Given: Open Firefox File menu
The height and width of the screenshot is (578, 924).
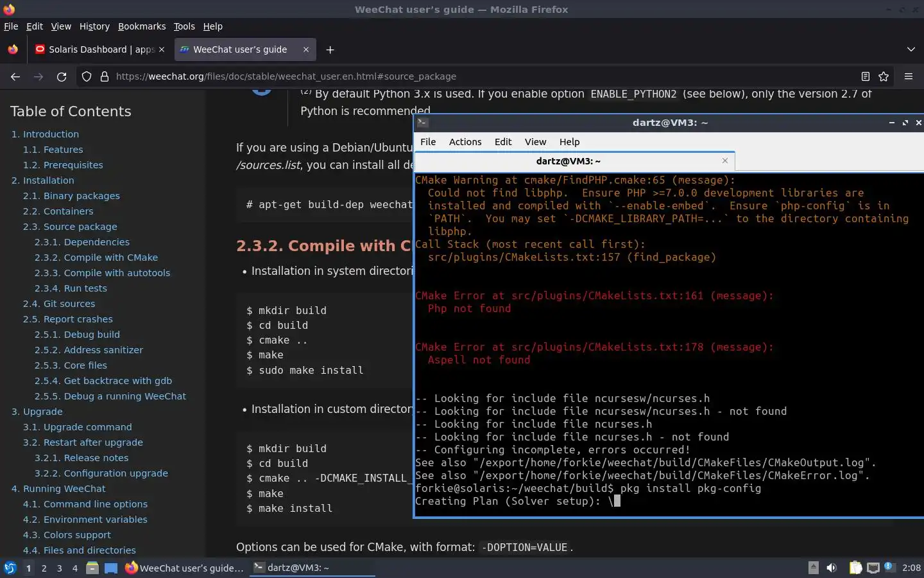Looking at the screenshot, I should [11, 26].
